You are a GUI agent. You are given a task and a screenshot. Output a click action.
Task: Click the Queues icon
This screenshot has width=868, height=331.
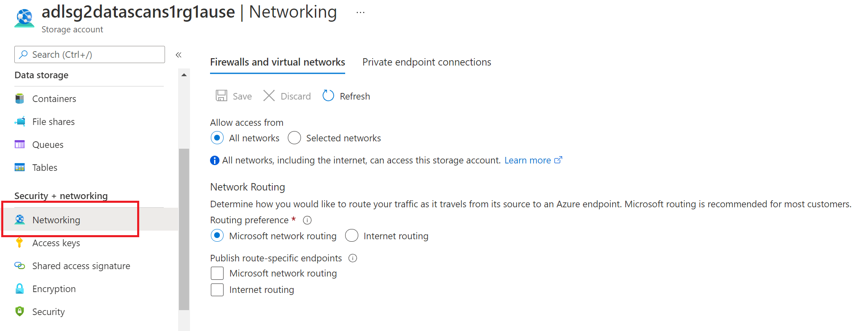click(19, 144)
